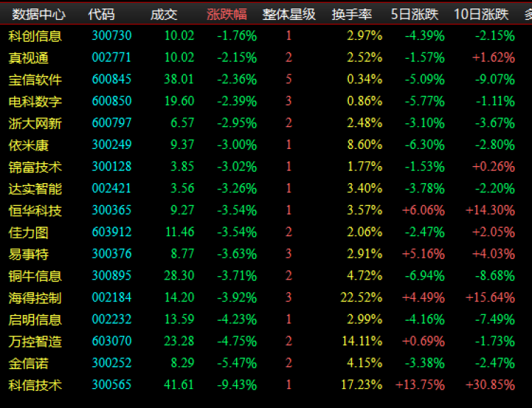
Task: Click the -1.76% change of 科创信息
Action: 237,35
